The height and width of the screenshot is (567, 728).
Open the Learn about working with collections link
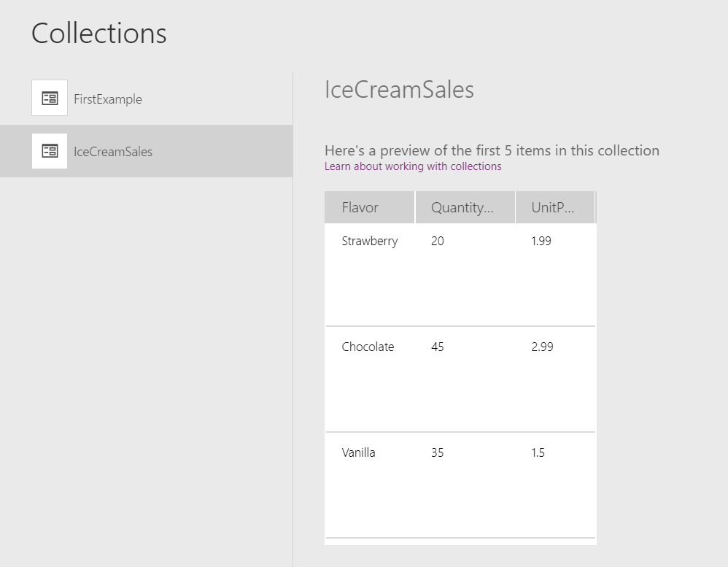[x=413, y=166]
